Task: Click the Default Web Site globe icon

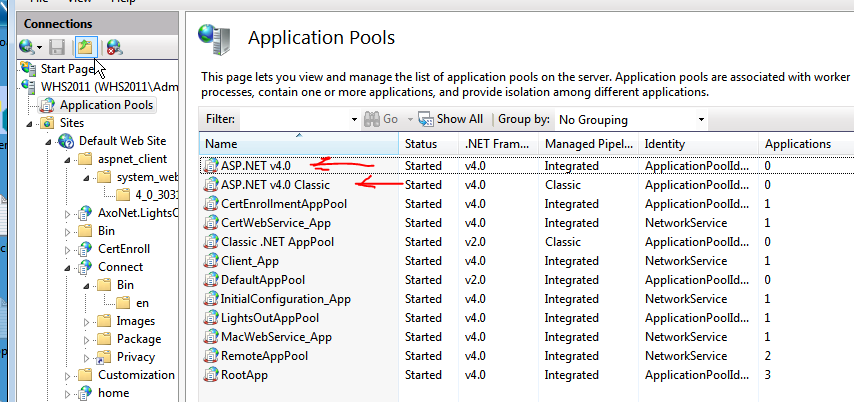Action: pos(67,141)
